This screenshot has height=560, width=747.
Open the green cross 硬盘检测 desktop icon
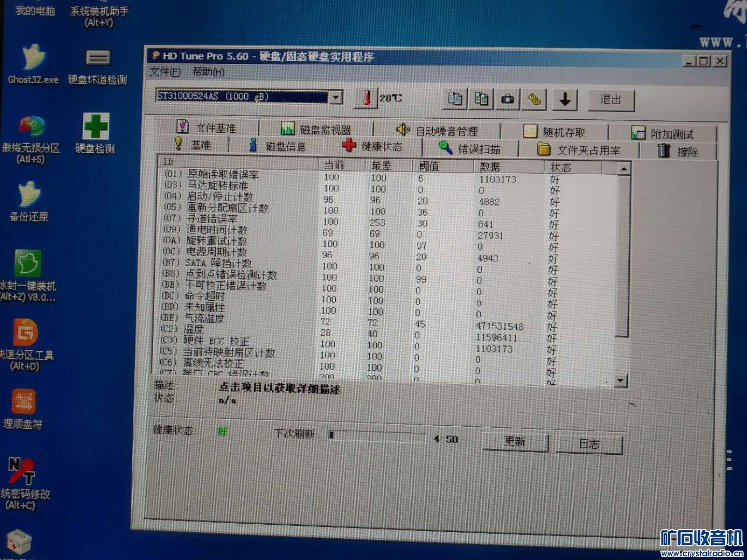tap(95, 127)
